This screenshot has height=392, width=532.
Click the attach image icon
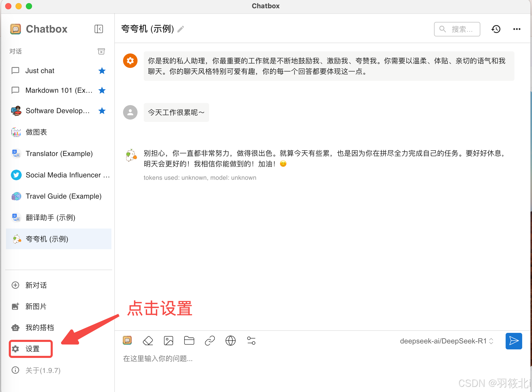click(169, 341)
